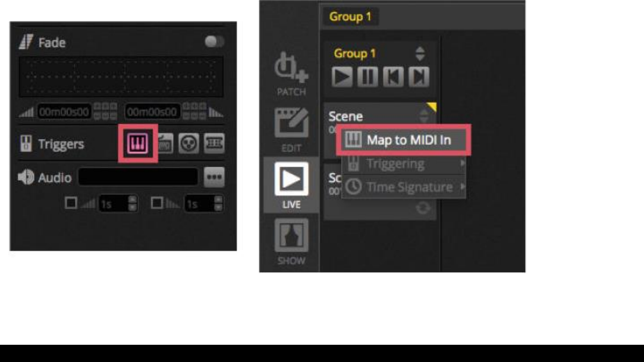Pause Group 1 playback

point(367,77)
